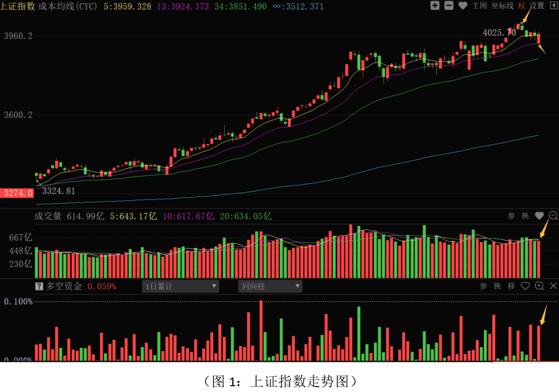This screenshot has height=392, width=559.
Task: Close the 多空资金 indicator panel
Action: pyautogui.click(x=553, y=286)
